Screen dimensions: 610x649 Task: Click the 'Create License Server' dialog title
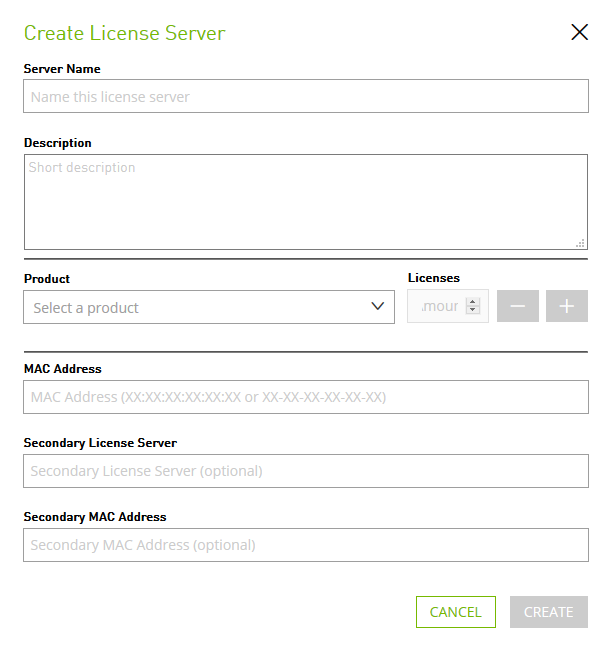coord(125,33)
